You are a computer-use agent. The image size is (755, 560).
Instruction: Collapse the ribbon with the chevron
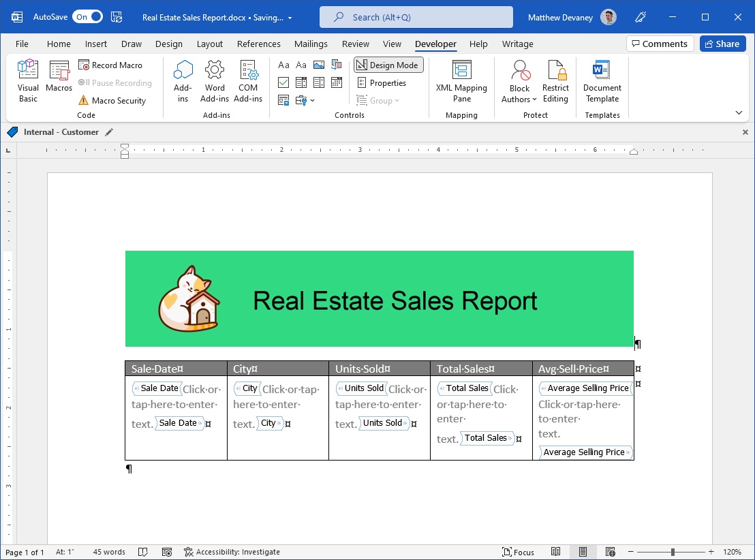(x=739, y=112)
